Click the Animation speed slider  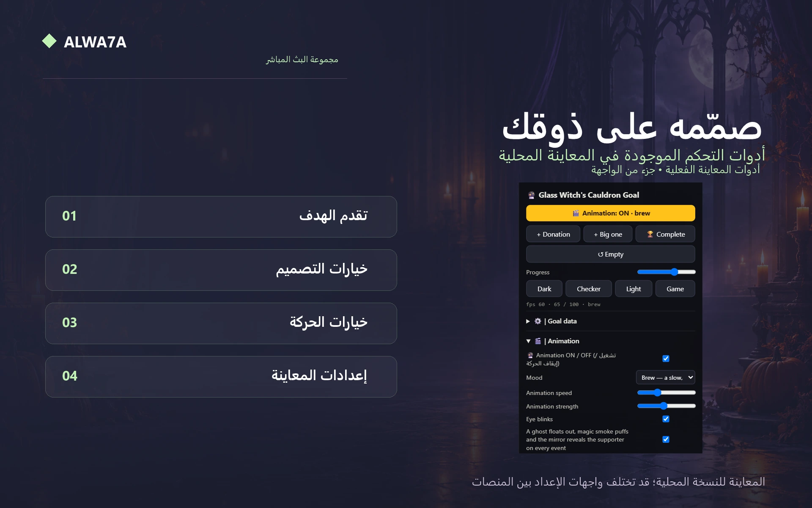coord(666,392)
